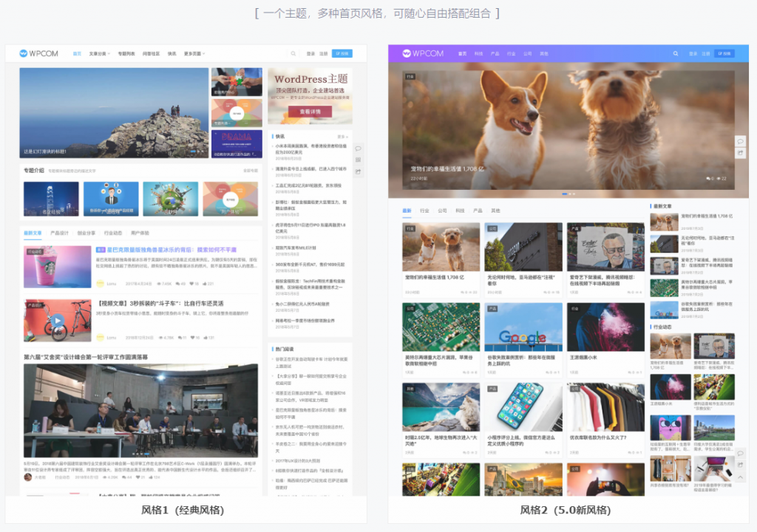Click red 查看详情 button on WordPress主题 banner
Screen dimensions: 757x532
coord(310,112)
